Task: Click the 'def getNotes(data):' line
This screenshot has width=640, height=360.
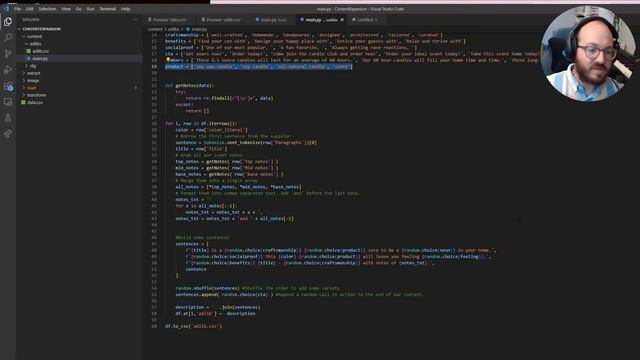Action: click(189, 85)
